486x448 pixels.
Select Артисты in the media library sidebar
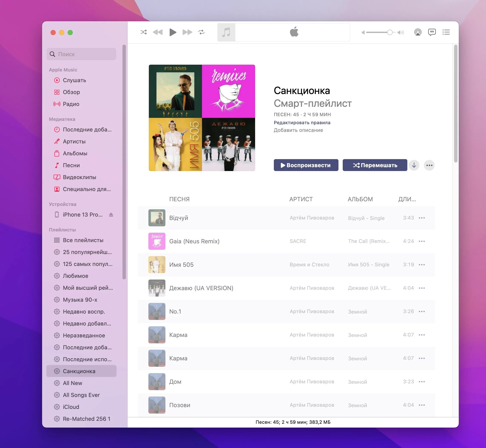pos(74,141)
